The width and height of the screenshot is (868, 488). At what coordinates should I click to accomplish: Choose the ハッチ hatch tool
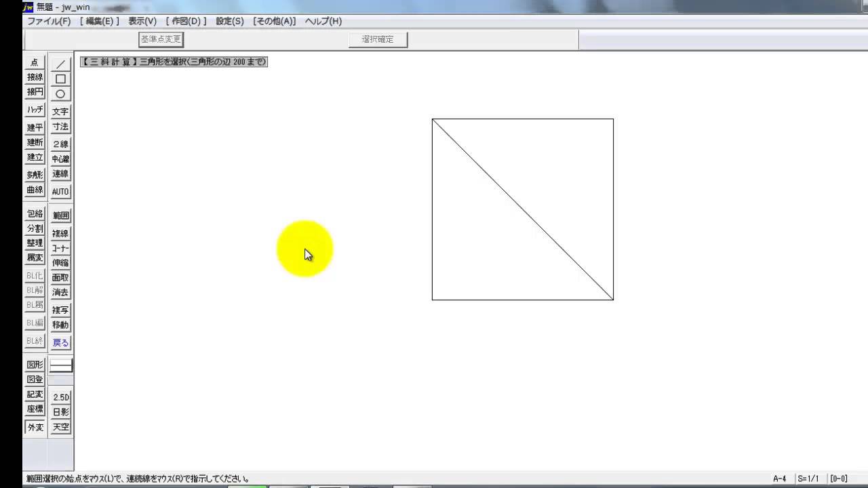click(x=35, y=109)
